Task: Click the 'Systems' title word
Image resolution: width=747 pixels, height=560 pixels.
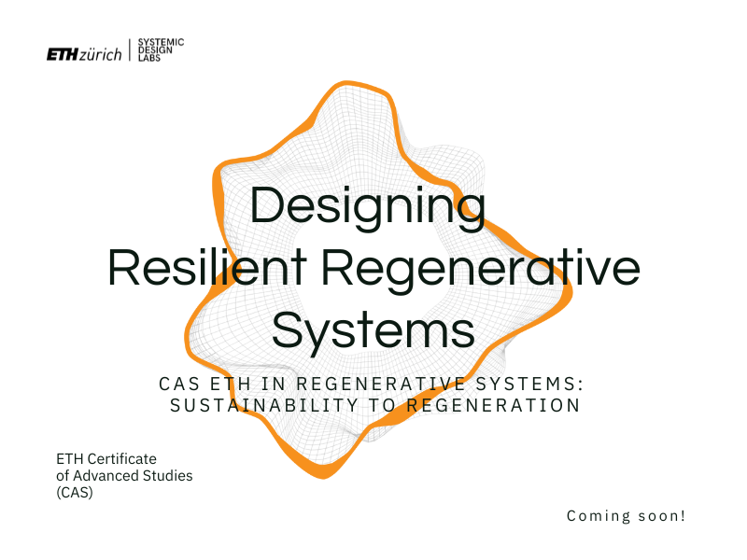Action: pyautogui.click(x=372, y=329)
